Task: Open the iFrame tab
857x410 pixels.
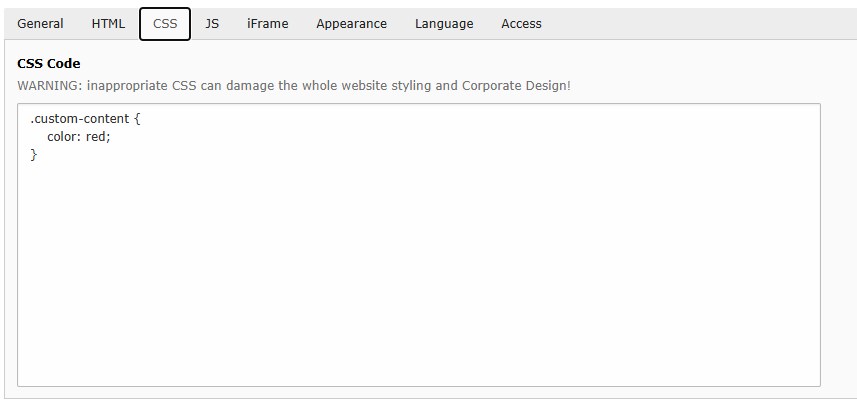Action: (267, 24)
